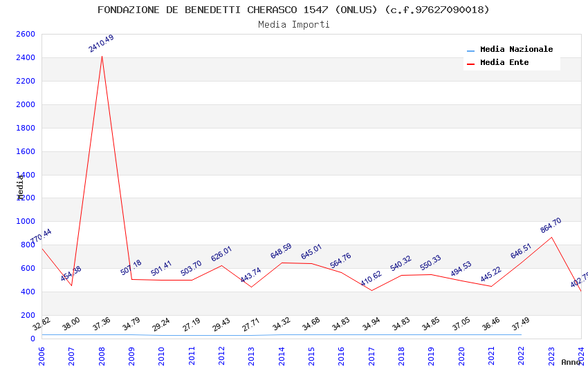Click the Media Ente red legend swatch

coord(470,64)
